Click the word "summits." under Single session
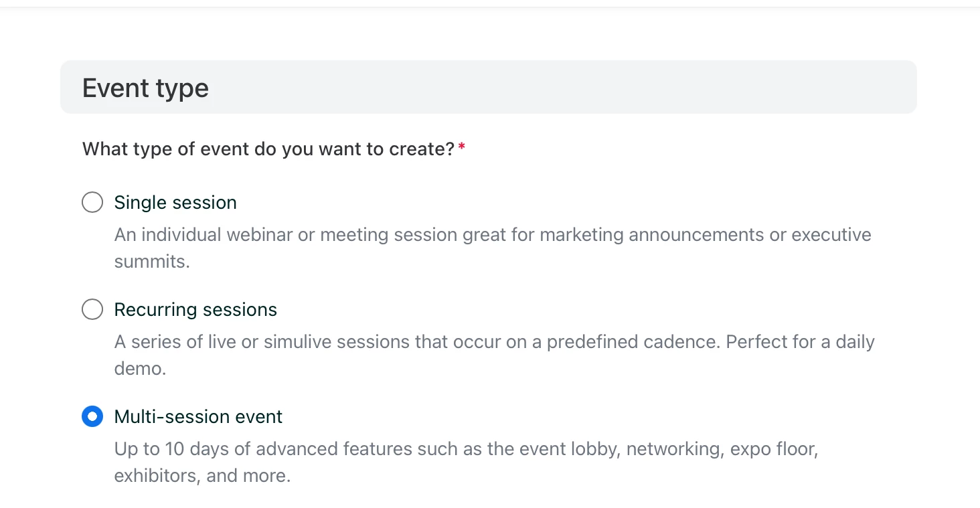The width and height of the screenshot is (980, 508). (152, 262)
